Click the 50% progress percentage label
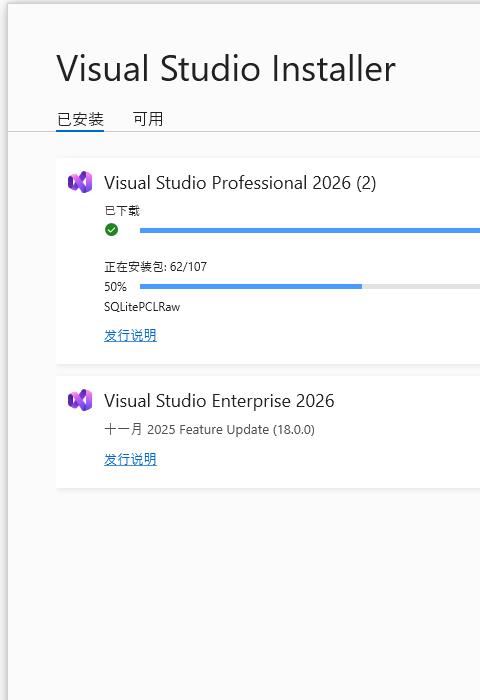480x700 pixels. (x=115, y=287)
